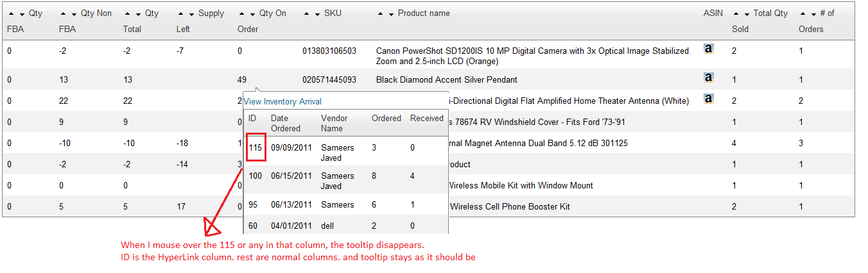Open inventory arrival ID 115
Image resolution: width=868 pixels, height=273 pixels.
coord(256,147)
